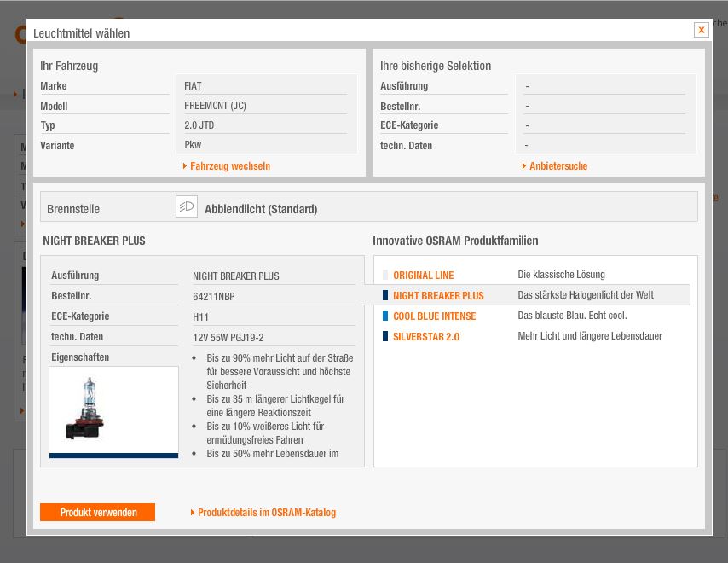Click the arrow icon beside Produktdetails link
728x563 pixels.
pos(193,513)
